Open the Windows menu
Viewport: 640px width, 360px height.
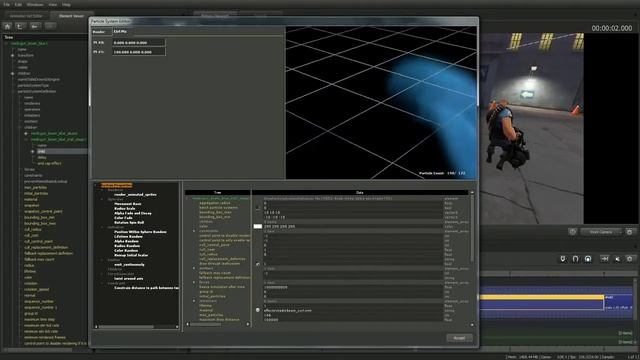[x=35, y=4]
